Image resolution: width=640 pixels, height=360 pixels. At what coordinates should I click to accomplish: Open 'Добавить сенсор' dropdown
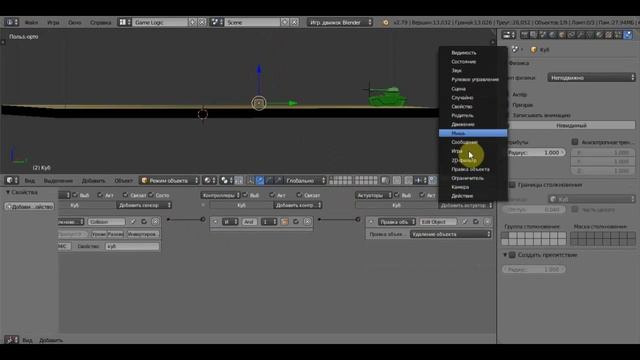[x=144, y=205]
